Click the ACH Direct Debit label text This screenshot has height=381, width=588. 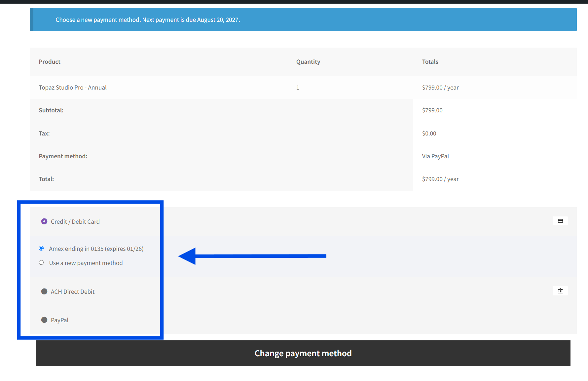(73, 292)
